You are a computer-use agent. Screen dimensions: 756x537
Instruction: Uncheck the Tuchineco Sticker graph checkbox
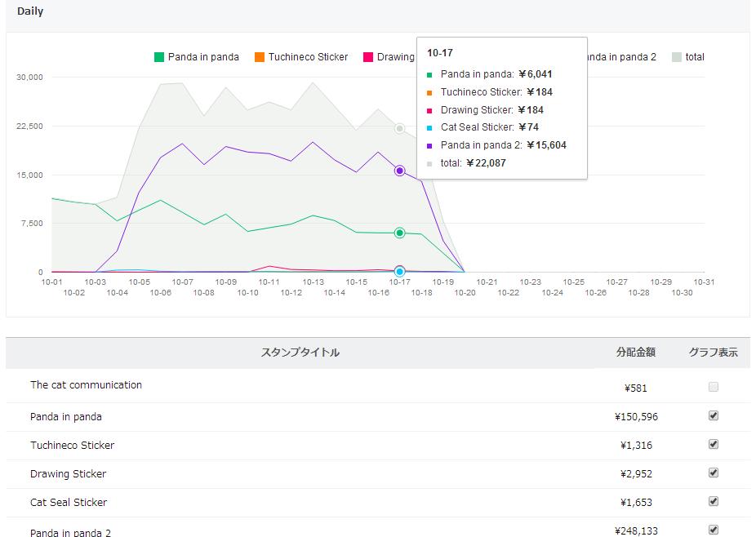point(714,445)
